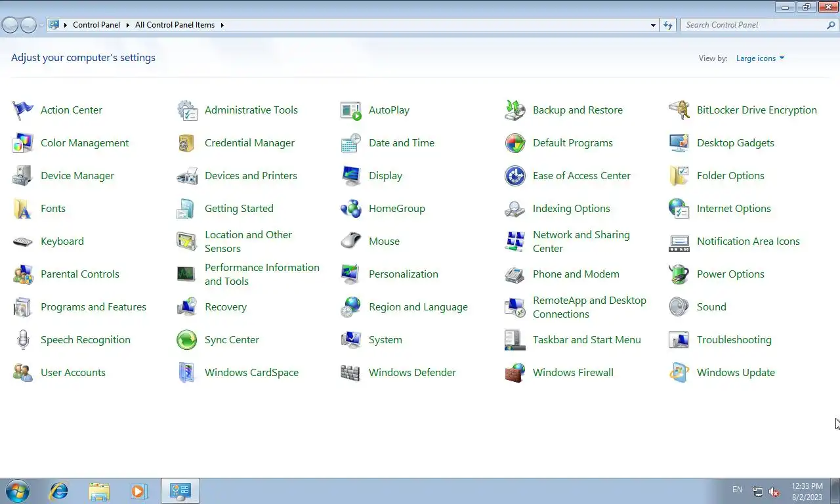Click the Internet Options globe icon
This screenshot has width=840, height=504.
point(679,209)
